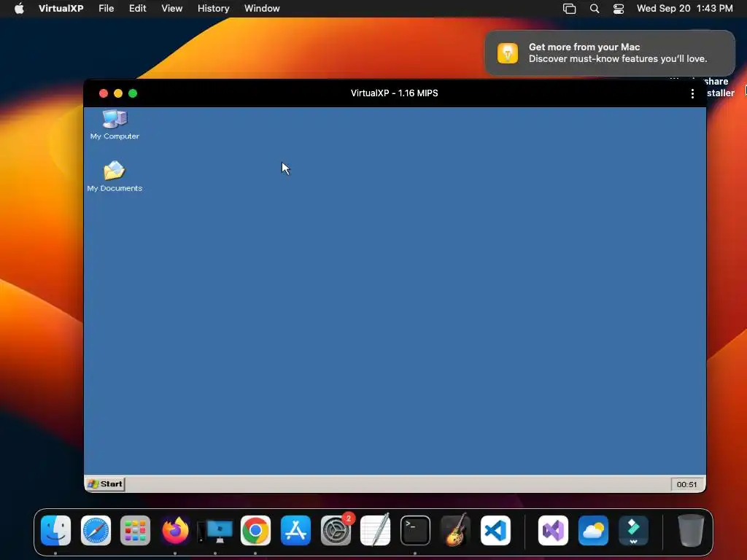This screenshot has height=560, width=747.
Task: Launch Safari from the Dock
Action: (96, 531)
